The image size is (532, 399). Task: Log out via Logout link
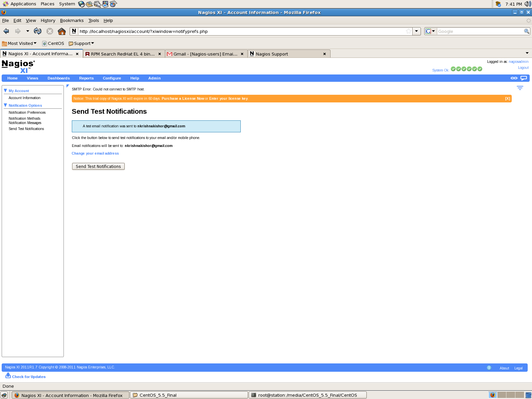523,67
